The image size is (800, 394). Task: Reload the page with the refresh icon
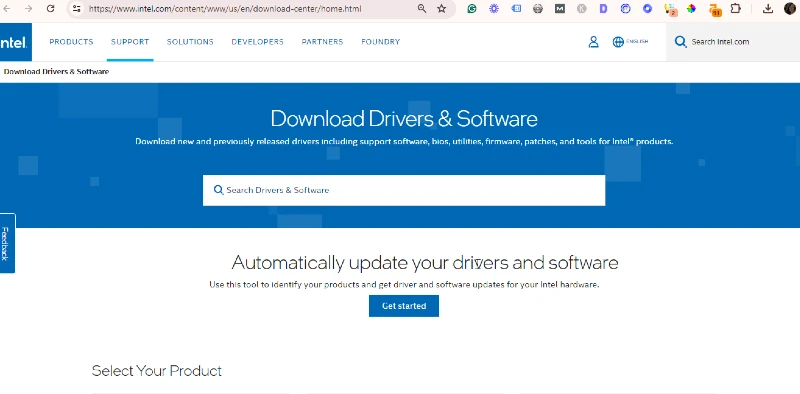(x=51, y=9)
